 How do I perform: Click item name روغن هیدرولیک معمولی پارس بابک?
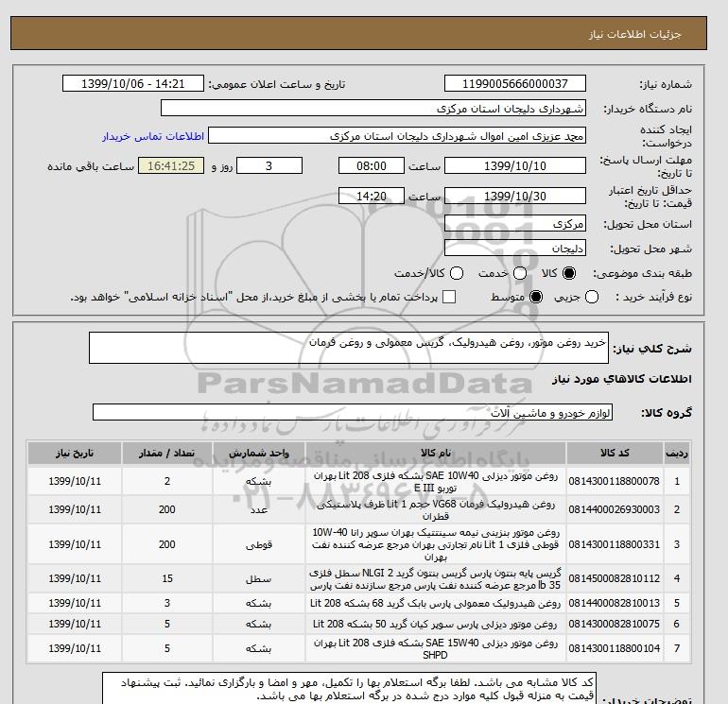pos(436,603)
